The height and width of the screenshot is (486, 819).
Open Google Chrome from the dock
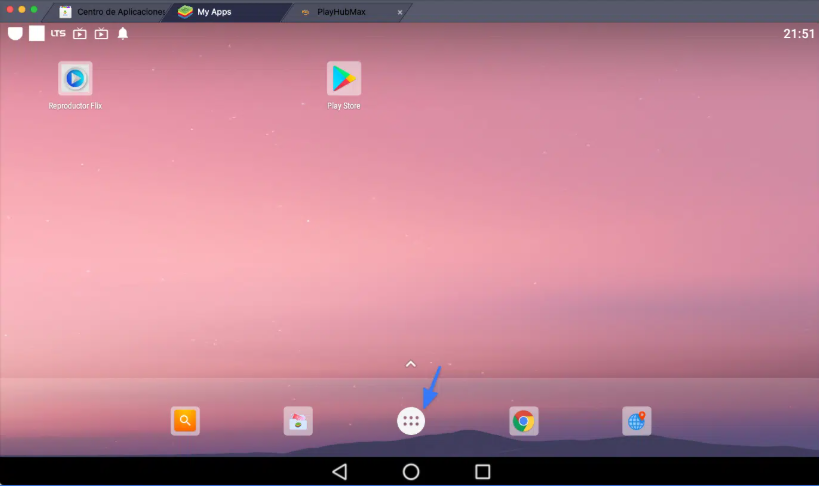point(523,422)
